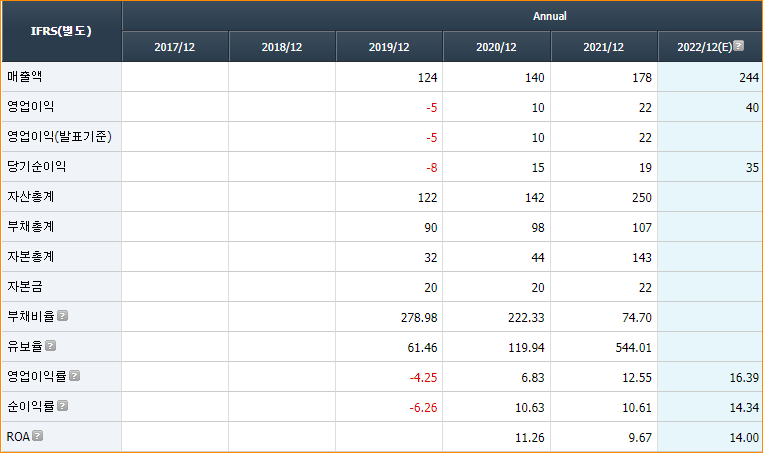
Task: Click 부채총계 value 98
Action: point(538,228)
